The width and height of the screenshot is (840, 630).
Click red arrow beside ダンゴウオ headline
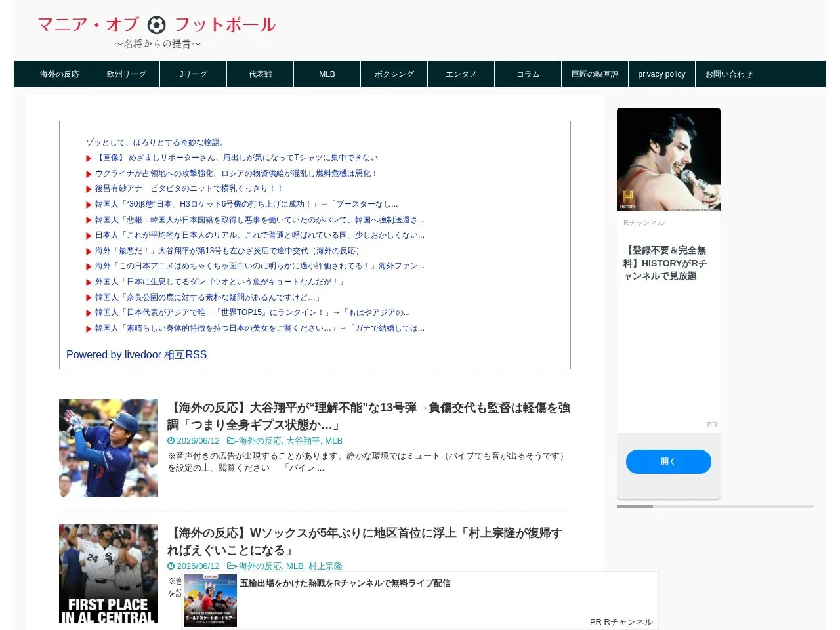pos(89,282)
